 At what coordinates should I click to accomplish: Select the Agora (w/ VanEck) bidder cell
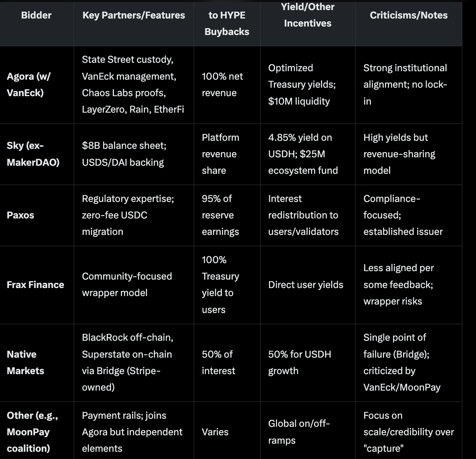click(29, 84)
